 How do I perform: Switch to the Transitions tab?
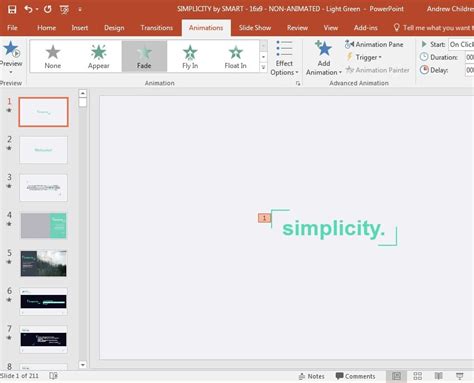coord(156,28)
